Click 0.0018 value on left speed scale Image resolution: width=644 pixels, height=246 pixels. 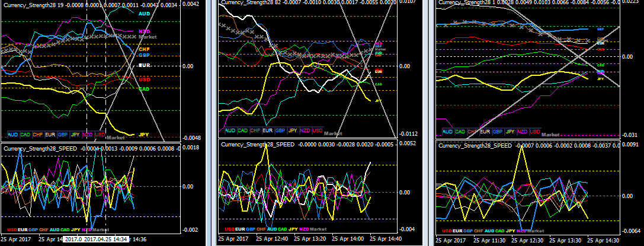coord(191,147)
